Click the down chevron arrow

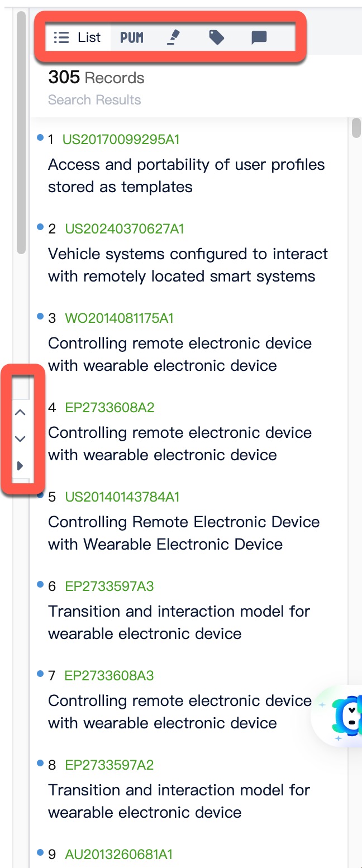(x=20, y=439)
